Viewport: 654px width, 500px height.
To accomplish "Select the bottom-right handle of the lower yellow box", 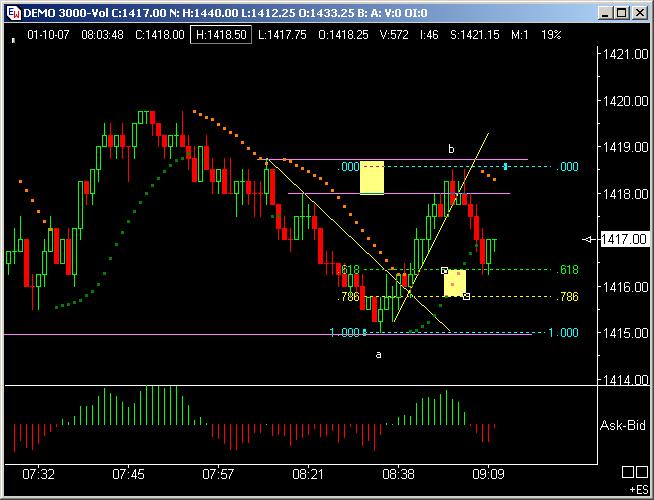I will pos(466,296).
